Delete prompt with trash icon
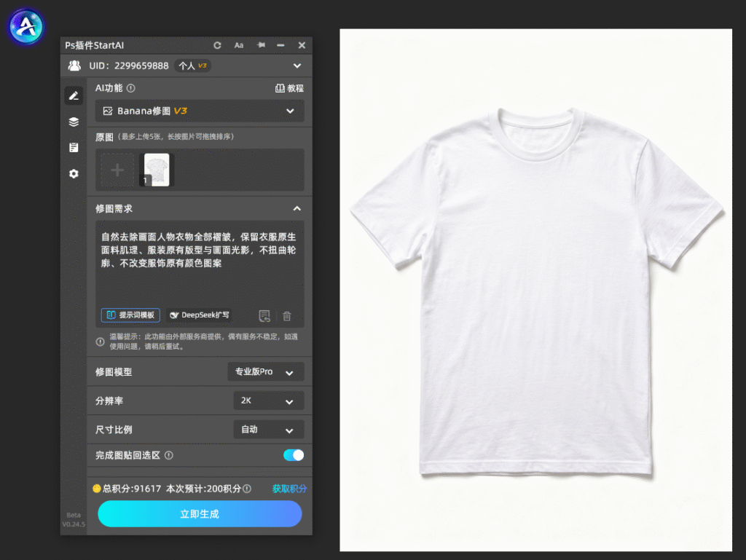746x560 pixels. point(287,315)
